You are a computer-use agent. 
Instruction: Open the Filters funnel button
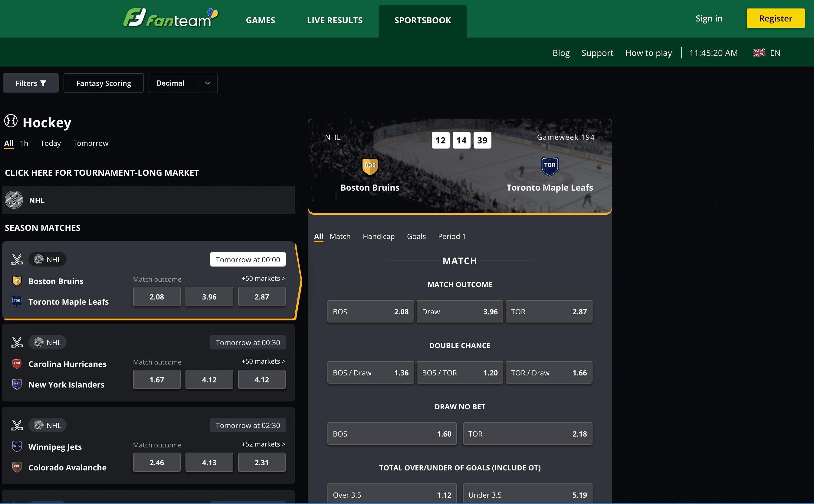[x=31, y=83]
